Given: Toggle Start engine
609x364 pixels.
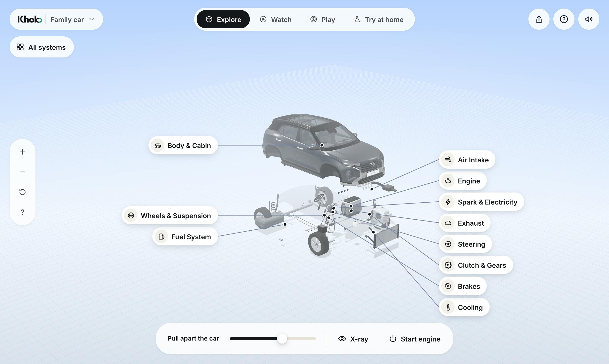Looking at the screenshot, I should 415,339.
